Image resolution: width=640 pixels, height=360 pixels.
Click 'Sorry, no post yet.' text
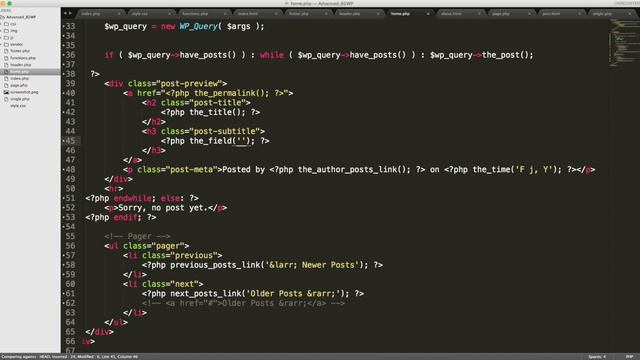(x=163, y=208)
